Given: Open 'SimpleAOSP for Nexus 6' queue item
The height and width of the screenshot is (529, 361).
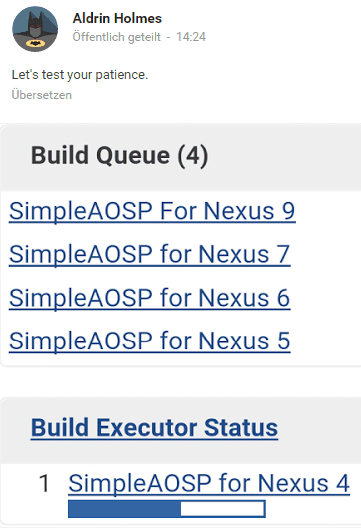Looking at the screenshot, I should coord(149,298).
